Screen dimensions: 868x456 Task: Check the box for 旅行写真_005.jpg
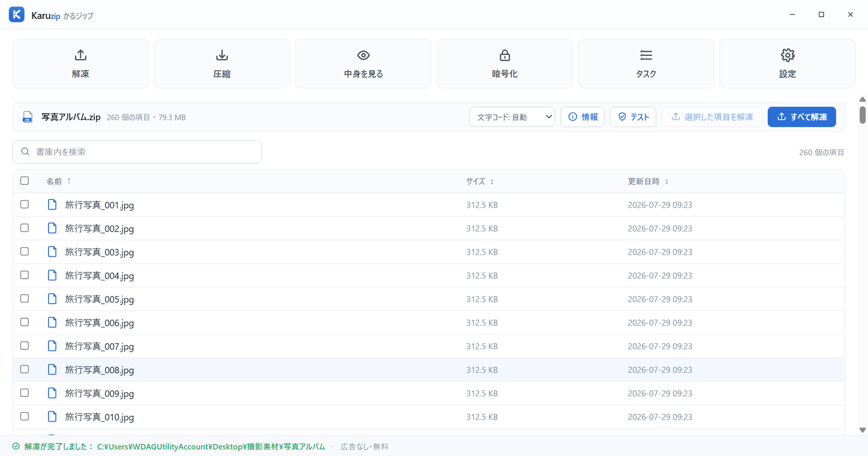click(x=24, y=299)
